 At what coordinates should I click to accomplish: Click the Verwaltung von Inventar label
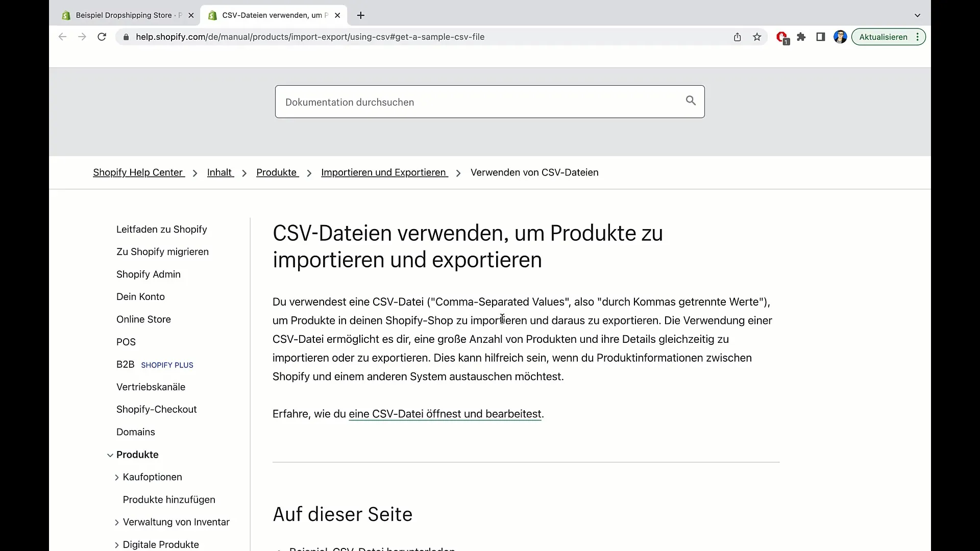pyautogui.click(x=176, y=522)
